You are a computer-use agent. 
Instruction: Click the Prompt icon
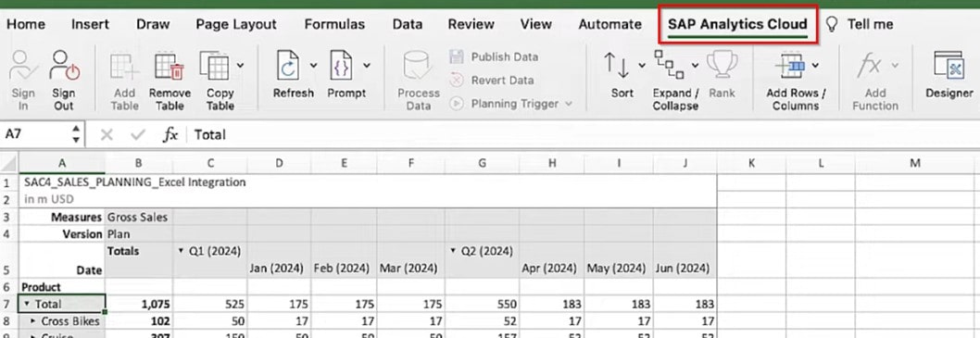(341, 66)
